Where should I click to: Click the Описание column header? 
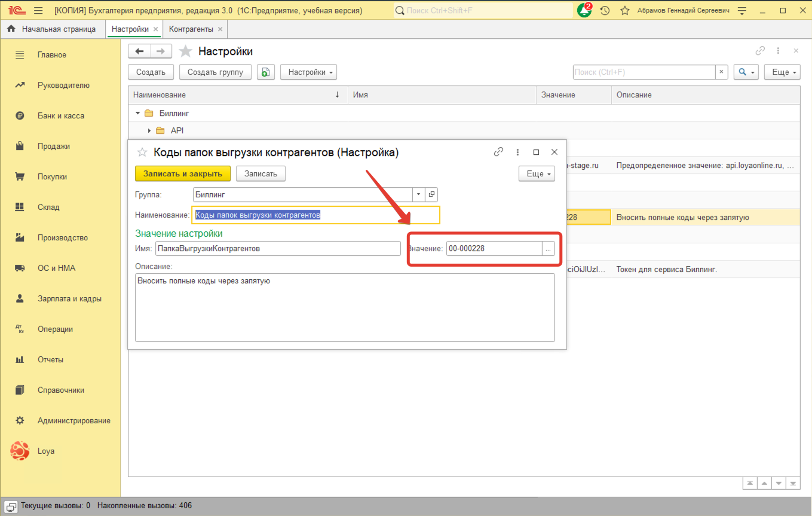point(706,95)
